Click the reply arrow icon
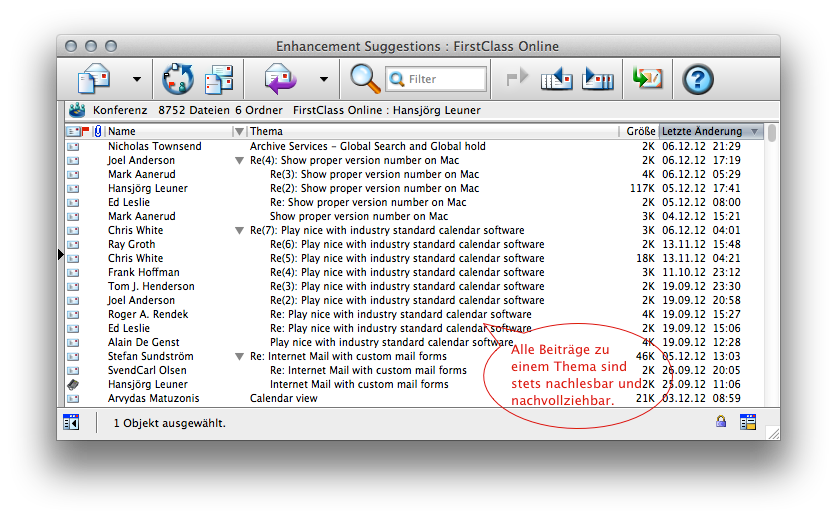Image resolution: width=837 pixels, height=519 pixels. (x=281, y=78)
